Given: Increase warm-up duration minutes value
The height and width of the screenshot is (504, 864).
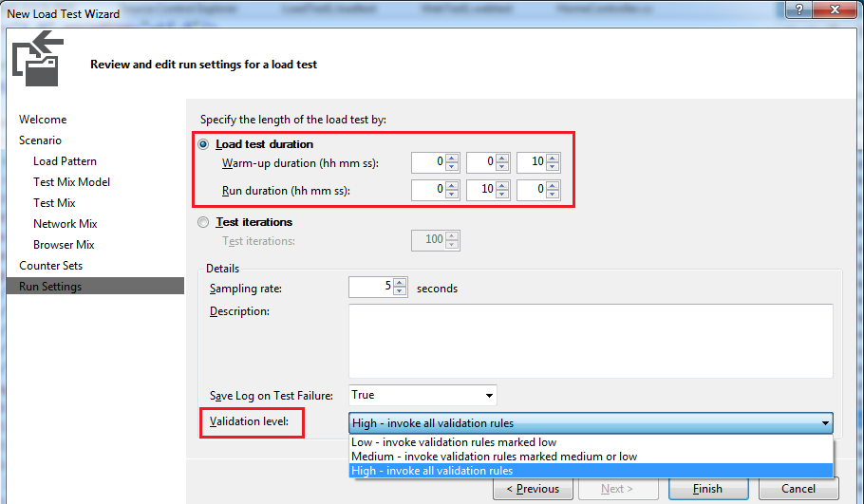Looking at the screenshot, I should [x=502, y=158].
